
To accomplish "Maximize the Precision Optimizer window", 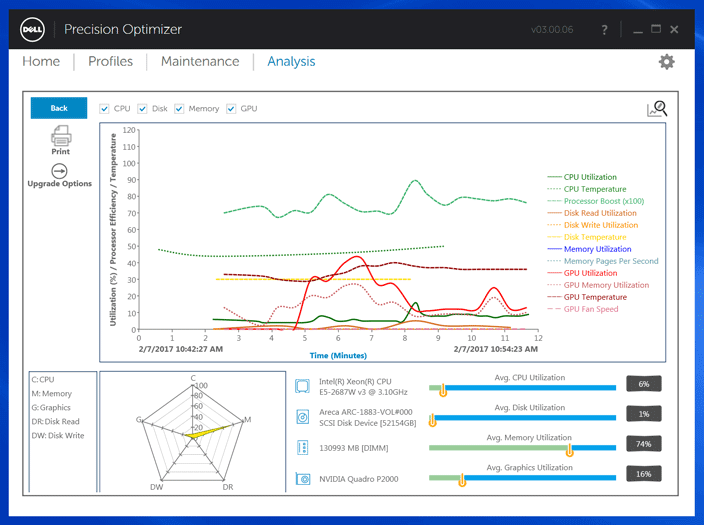I will [656, 29].
